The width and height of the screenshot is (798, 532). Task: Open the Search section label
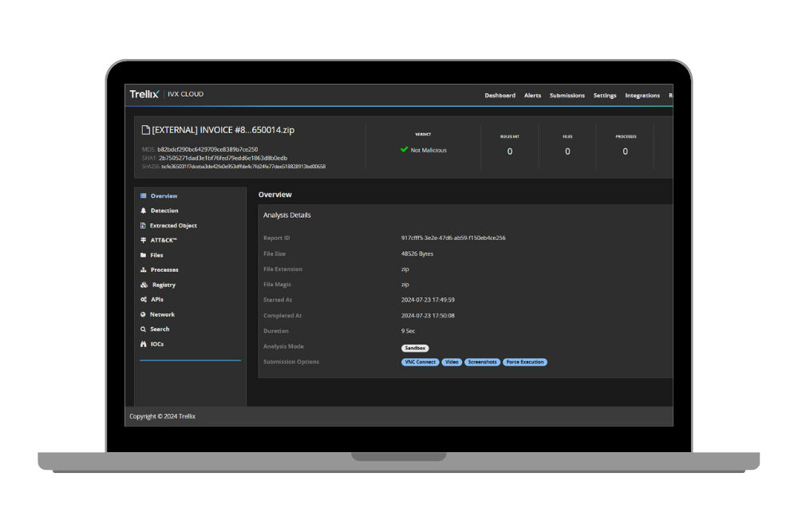[x=160, y=329]
